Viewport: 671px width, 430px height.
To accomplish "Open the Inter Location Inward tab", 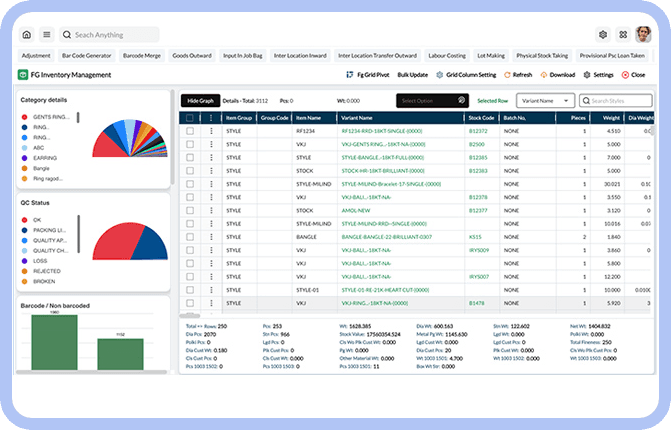I will [300, 56].
